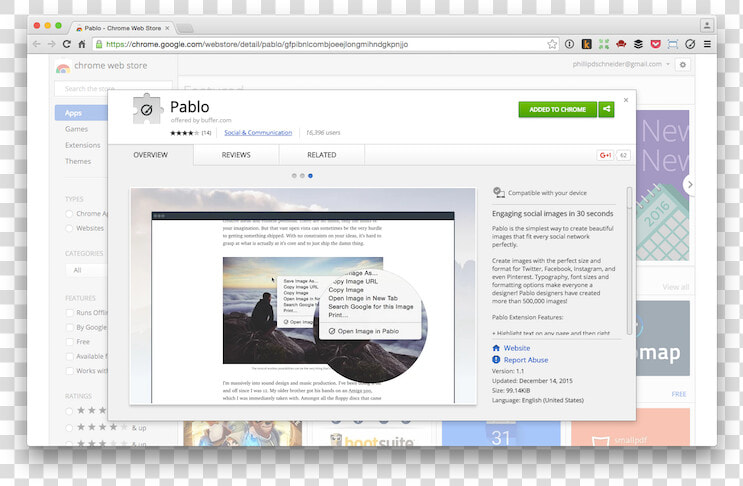
Task: Click the green share button
Action: [x=607, y=109]
